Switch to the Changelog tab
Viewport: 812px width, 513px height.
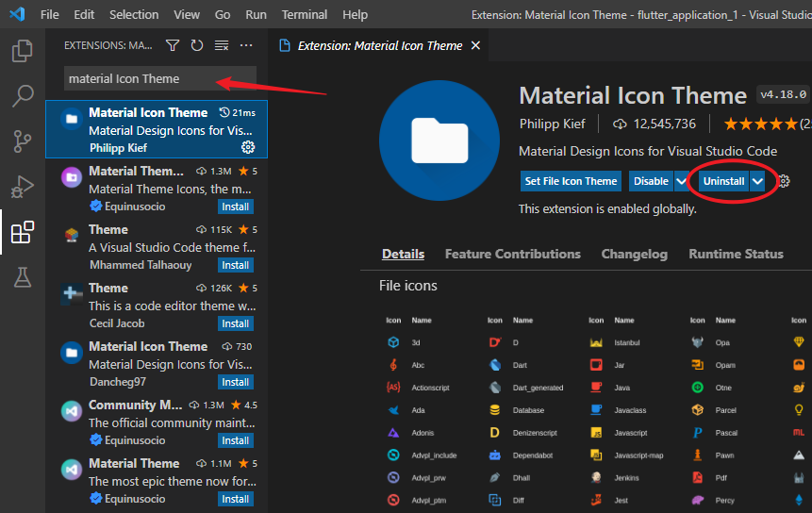tap(635, 255)
